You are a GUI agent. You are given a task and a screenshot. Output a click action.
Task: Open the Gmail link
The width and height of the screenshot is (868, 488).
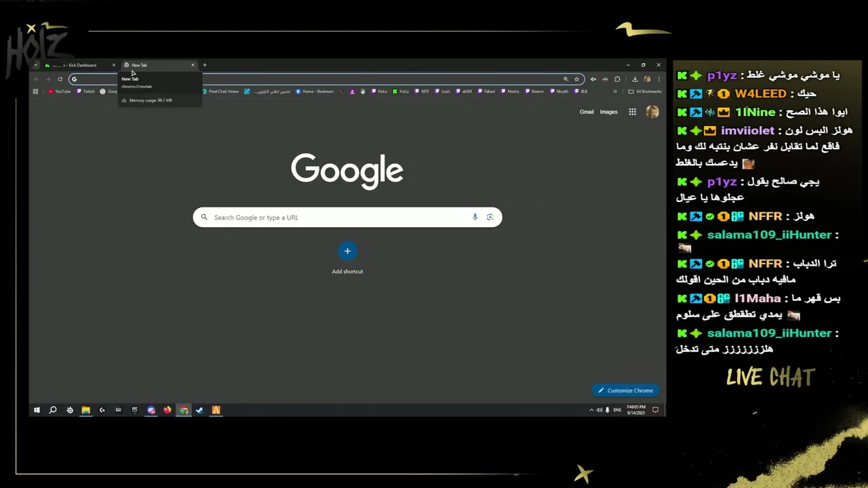[x=587, y=112]
